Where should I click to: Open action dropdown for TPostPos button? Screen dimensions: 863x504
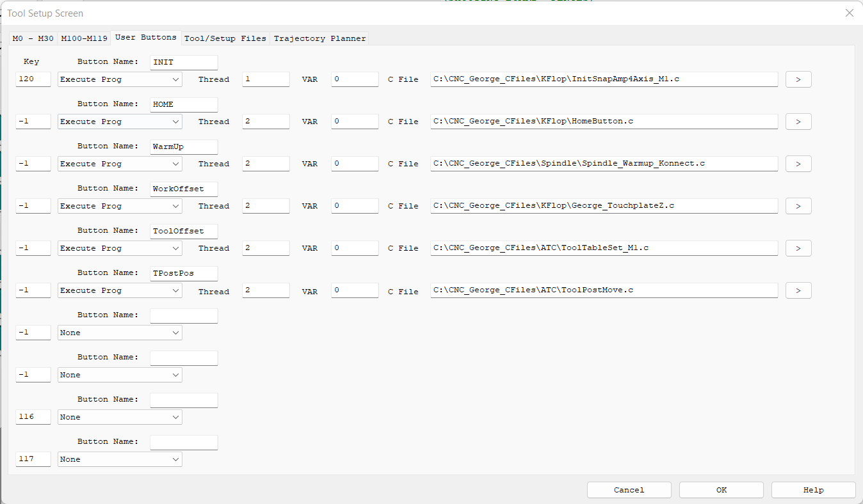[x=120, y=290]
